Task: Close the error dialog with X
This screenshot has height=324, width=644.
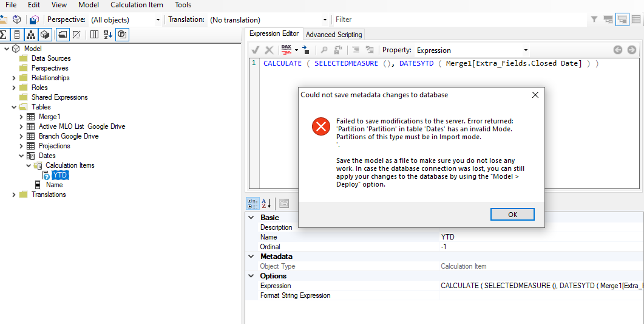Action: coord(535,95)
